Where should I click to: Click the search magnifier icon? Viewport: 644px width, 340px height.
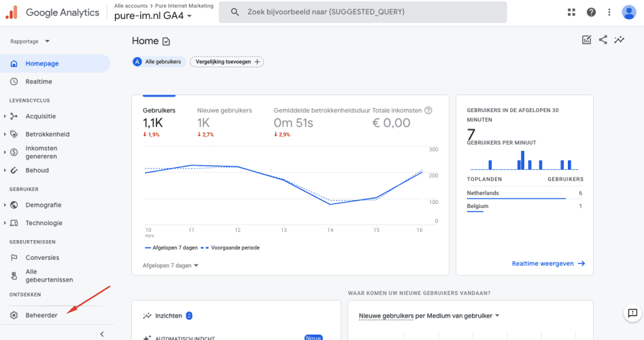click(235, 12)
